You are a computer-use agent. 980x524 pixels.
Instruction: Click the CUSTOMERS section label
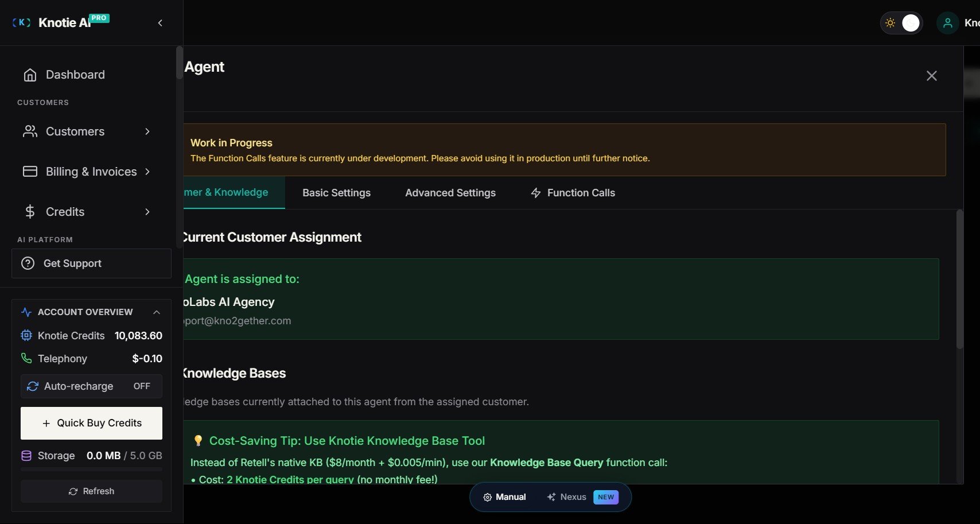pyautogui.click(x=43, y=103)
